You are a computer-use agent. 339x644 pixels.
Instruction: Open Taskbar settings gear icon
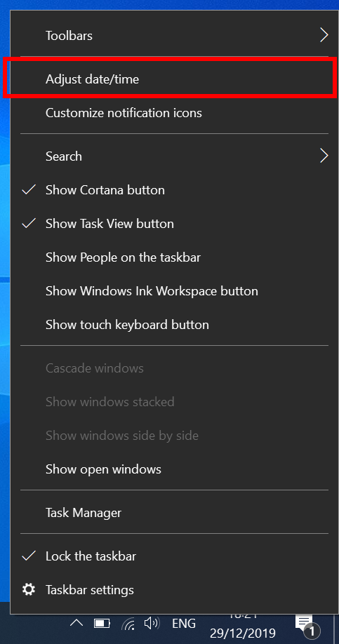click(28, 590)
